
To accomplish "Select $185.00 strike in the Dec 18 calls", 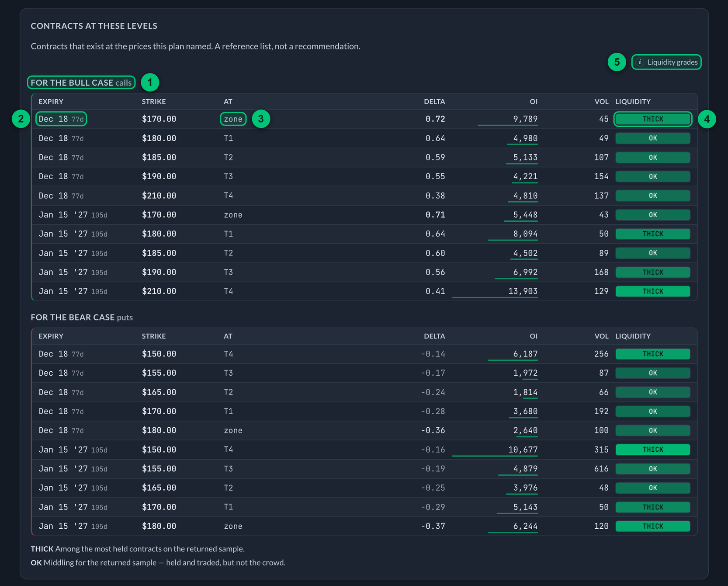I will pos(159,157).
